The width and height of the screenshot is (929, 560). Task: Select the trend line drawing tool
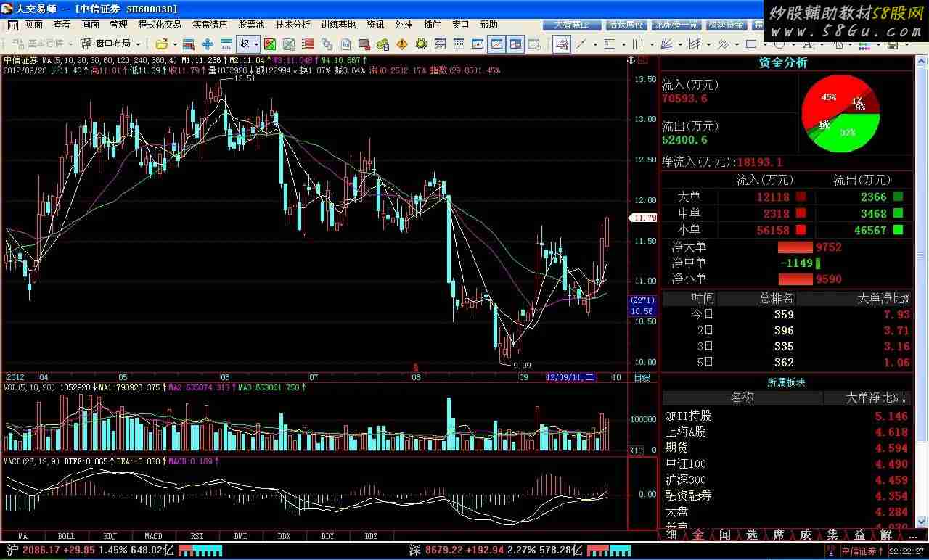tap(581, 44)
